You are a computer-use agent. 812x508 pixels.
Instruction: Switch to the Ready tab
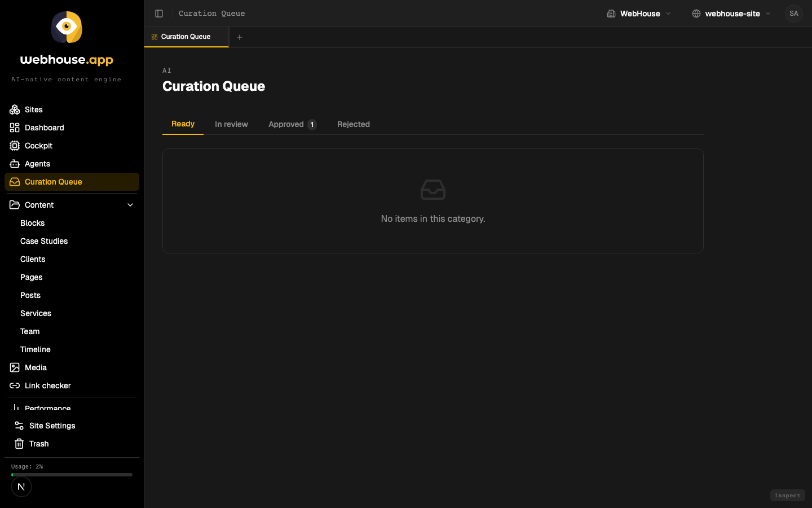coord(183,124)
